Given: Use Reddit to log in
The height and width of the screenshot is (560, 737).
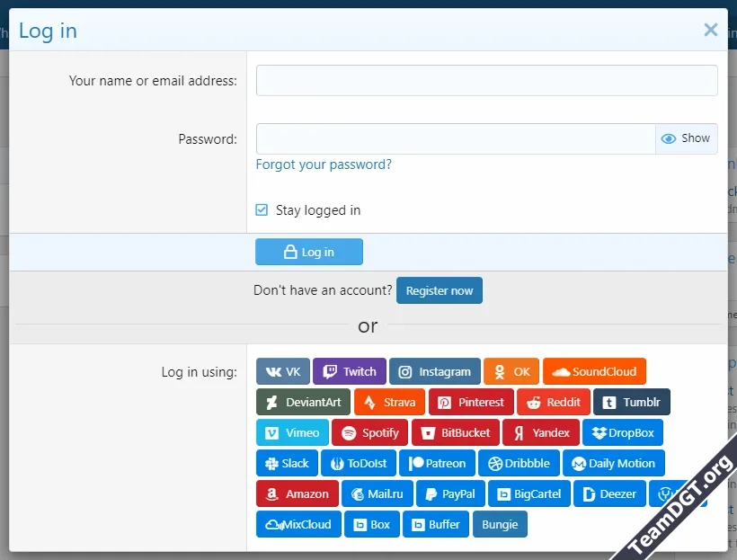Looking at the screenshot, I should click(x=554, y=402).
